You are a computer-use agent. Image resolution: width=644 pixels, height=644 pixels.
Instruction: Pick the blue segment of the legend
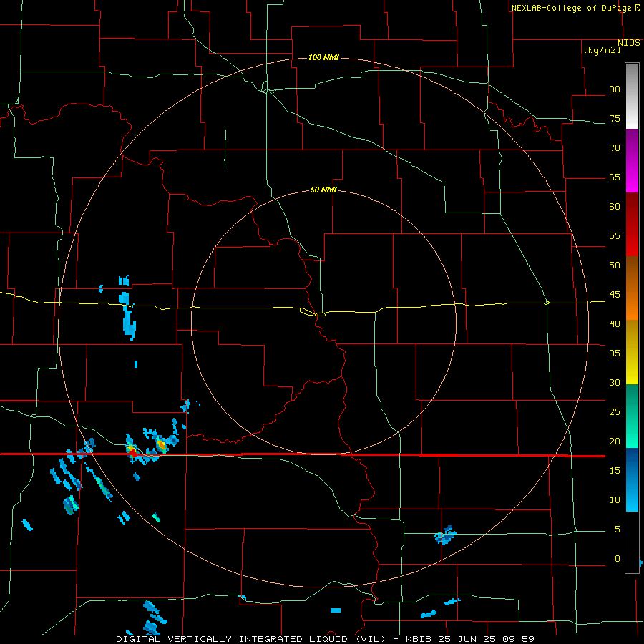632,479
